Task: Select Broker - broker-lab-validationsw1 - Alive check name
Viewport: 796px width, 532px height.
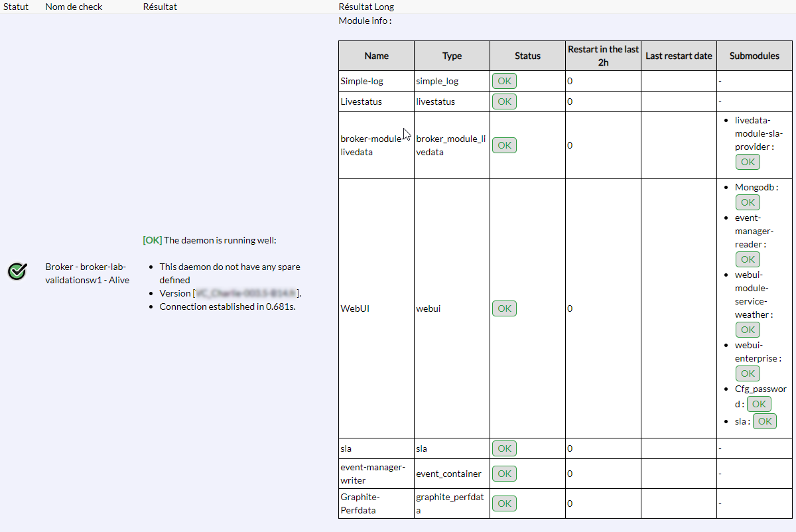Action: coord(87,273)
